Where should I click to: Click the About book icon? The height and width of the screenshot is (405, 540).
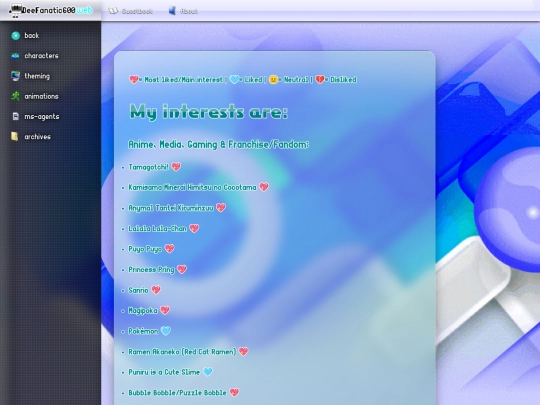click(172, 11)
